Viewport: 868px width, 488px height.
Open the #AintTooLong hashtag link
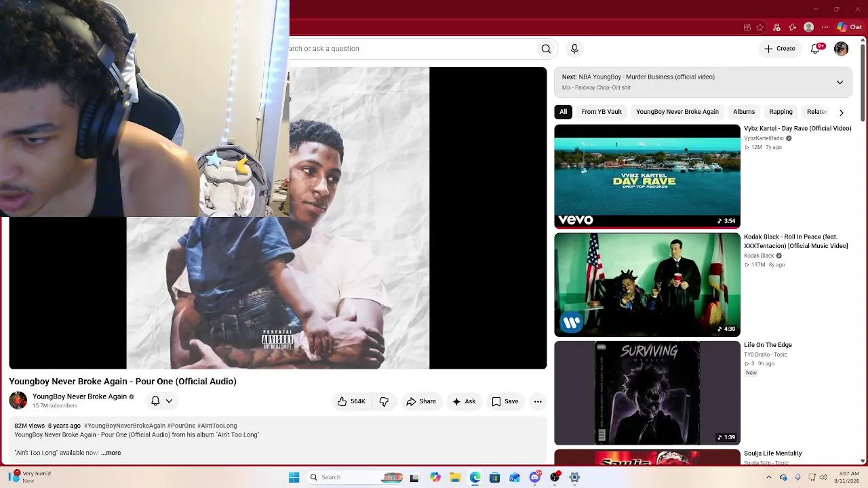[x=217, y=426]
